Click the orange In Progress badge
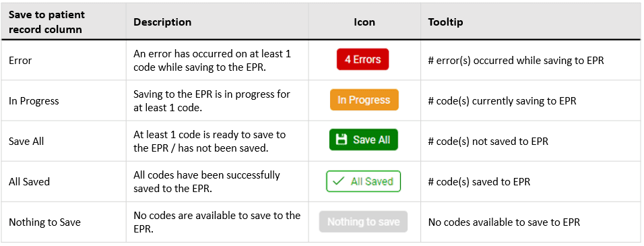Viewport: 644px width, 246px height. click(x=364, y=100)
